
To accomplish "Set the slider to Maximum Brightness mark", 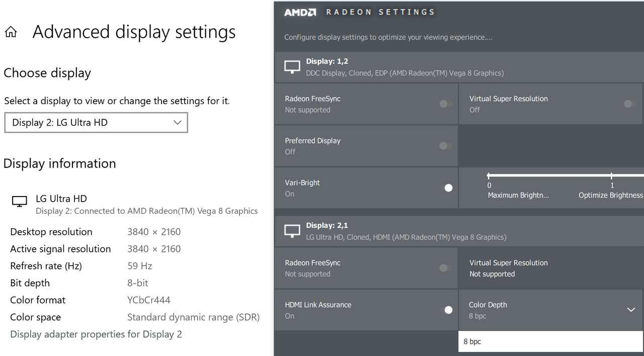I will 489,176.
